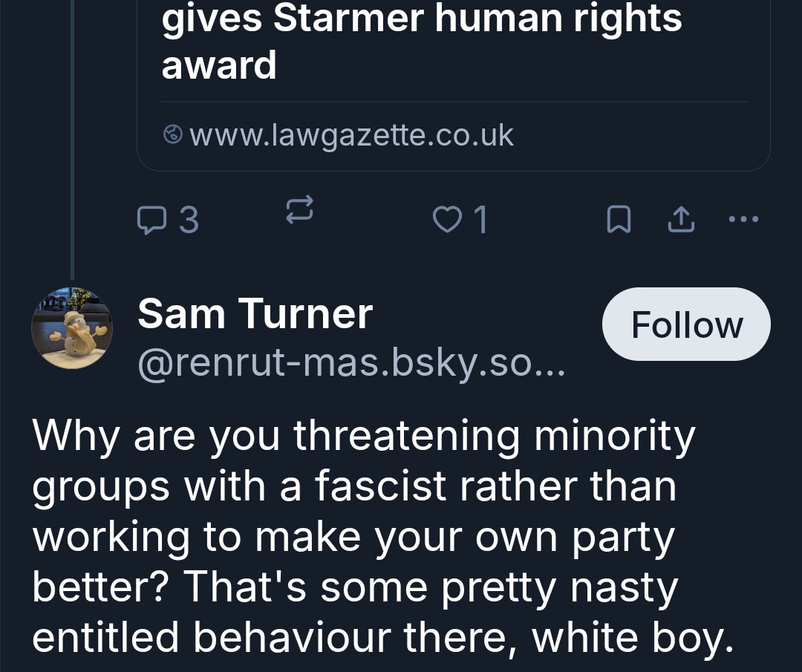Open the Sam Turner display name

click(x=255, y=313)
